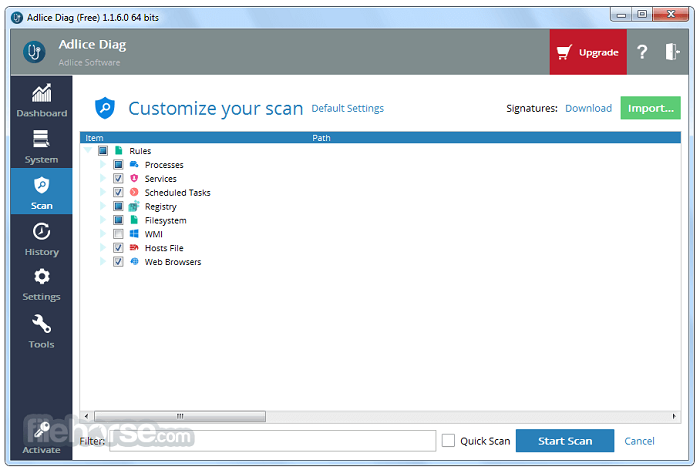Viewport: 700px width, 470px height.
Task: Expand the Registry tree node
Action: [x=102, y=207]
